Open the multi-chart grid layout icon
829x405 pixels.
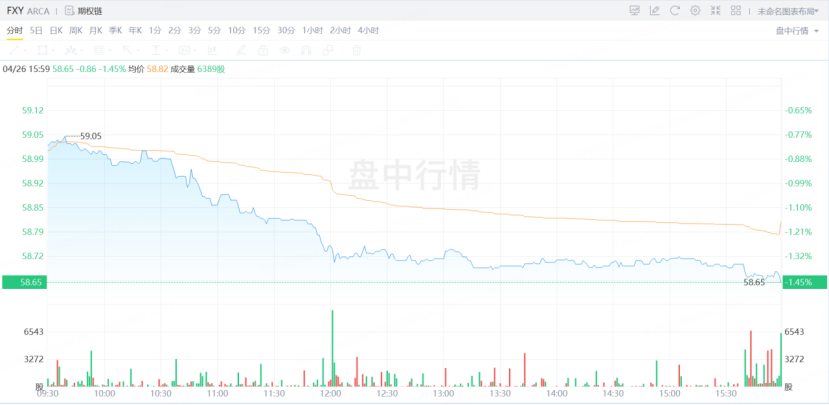click(x=736, y=10)
